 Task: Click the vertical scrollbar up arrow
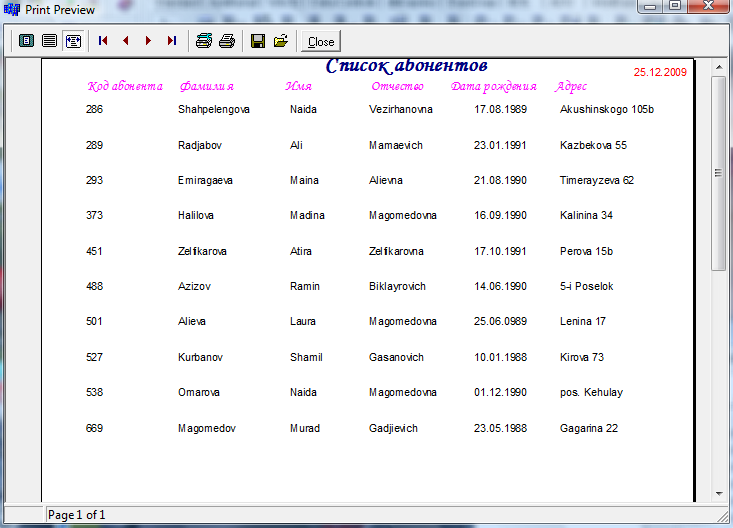718,67
